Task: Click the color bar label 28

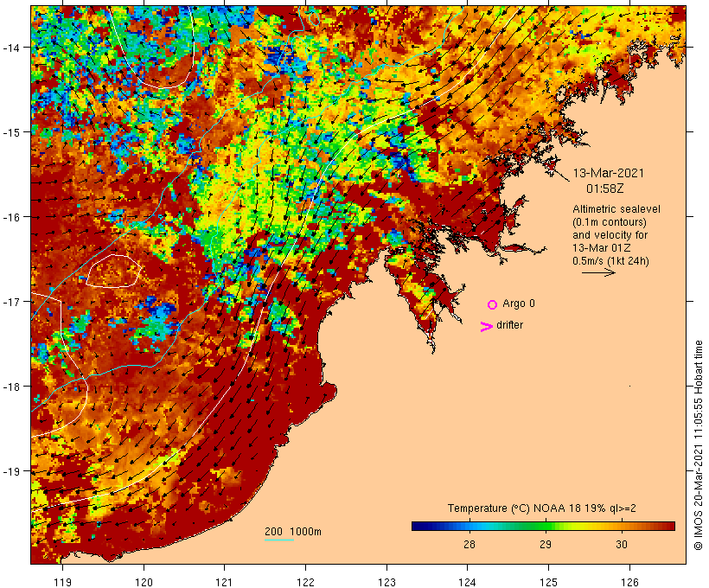Action: coord(469,544)
